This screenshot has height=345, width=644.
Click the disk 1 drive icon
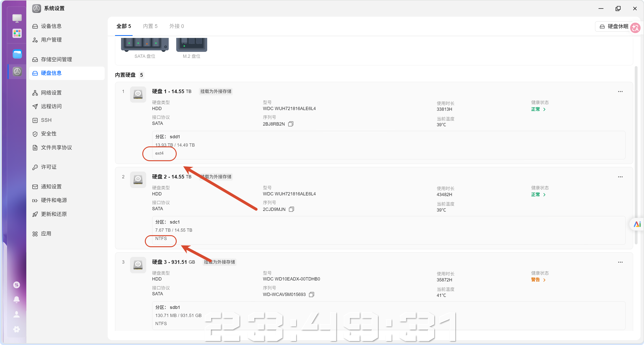click(138, 95)
